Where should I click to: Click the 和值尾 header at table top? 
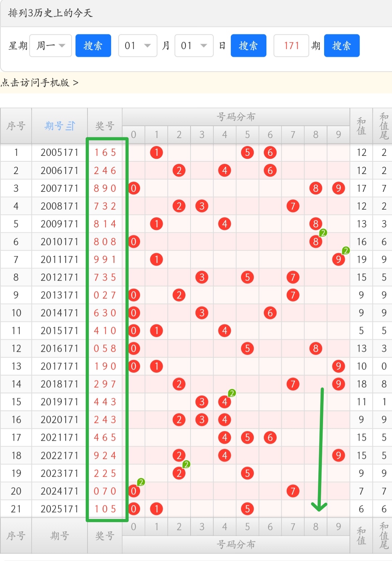[x=384, y=126]
